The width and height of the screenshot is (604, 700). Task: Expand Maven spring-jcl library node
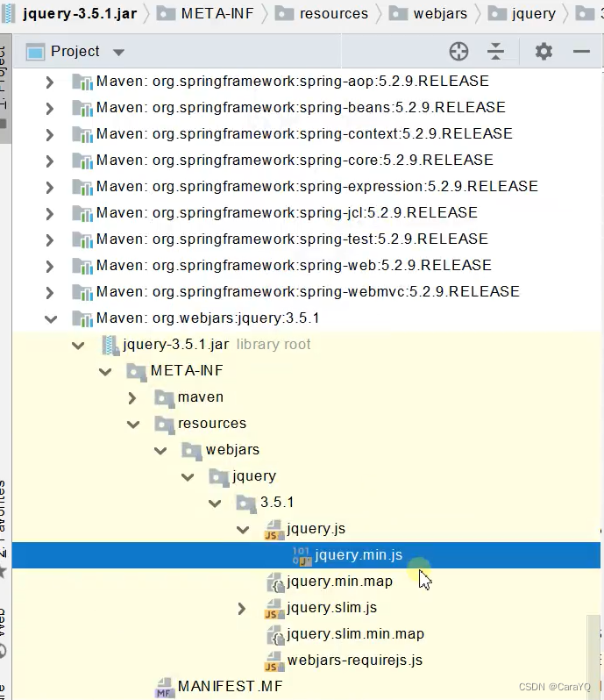(x=49, y=213)
